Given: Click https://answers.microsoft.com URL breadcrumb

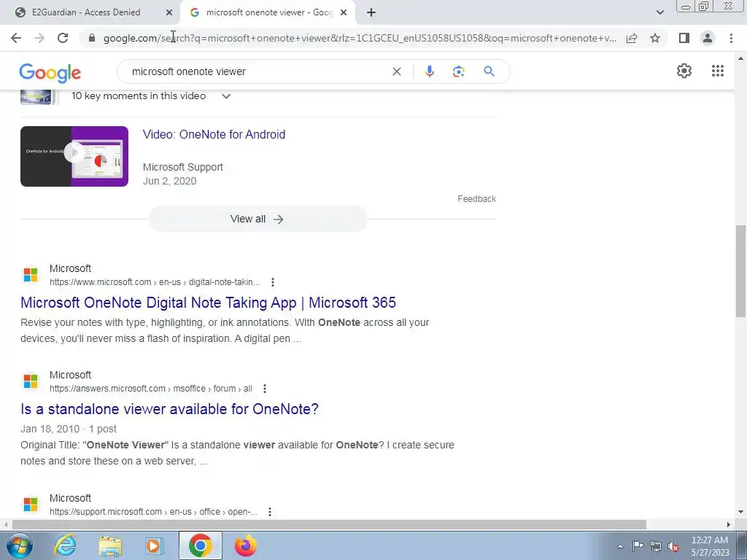Looking at the screenshot, I should click(151, 389).
